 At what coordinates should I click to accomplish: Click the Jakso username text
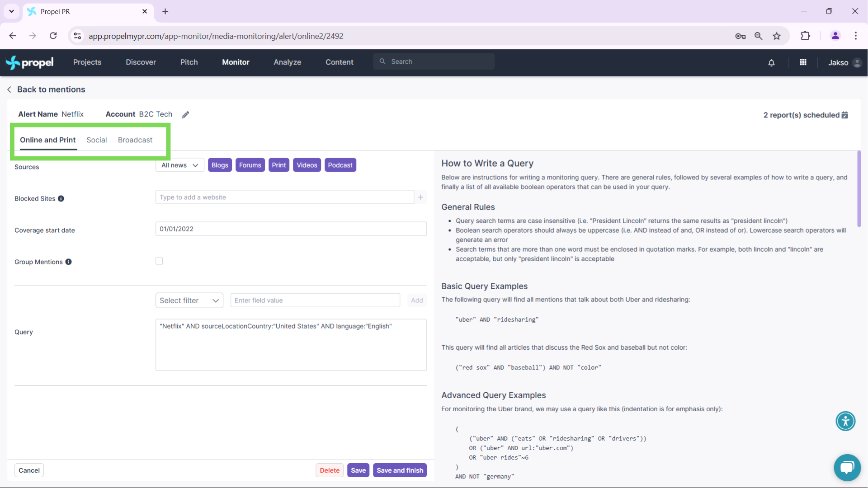pyautogui.click(x=838, y=63)
